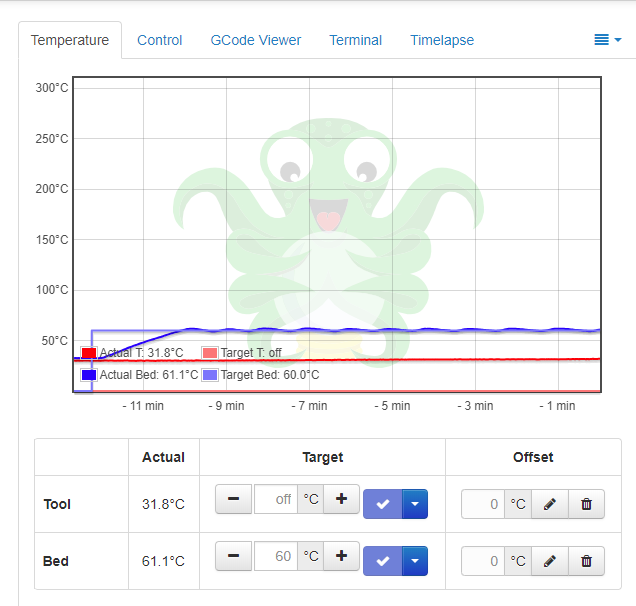
Task: Click the Tool offset input field
Action: click(483, 504)
